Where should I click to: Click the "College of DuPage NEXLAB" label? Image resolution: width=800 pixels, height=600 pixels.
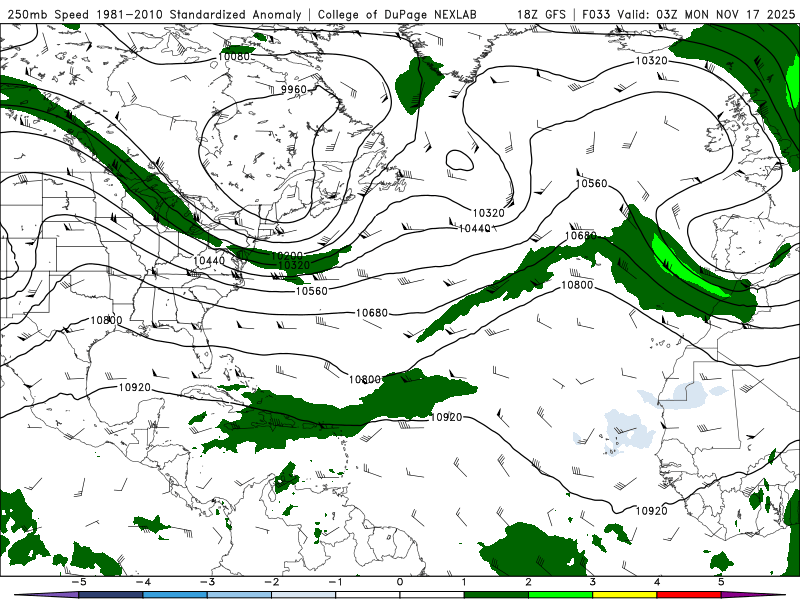tap(397, 14)
